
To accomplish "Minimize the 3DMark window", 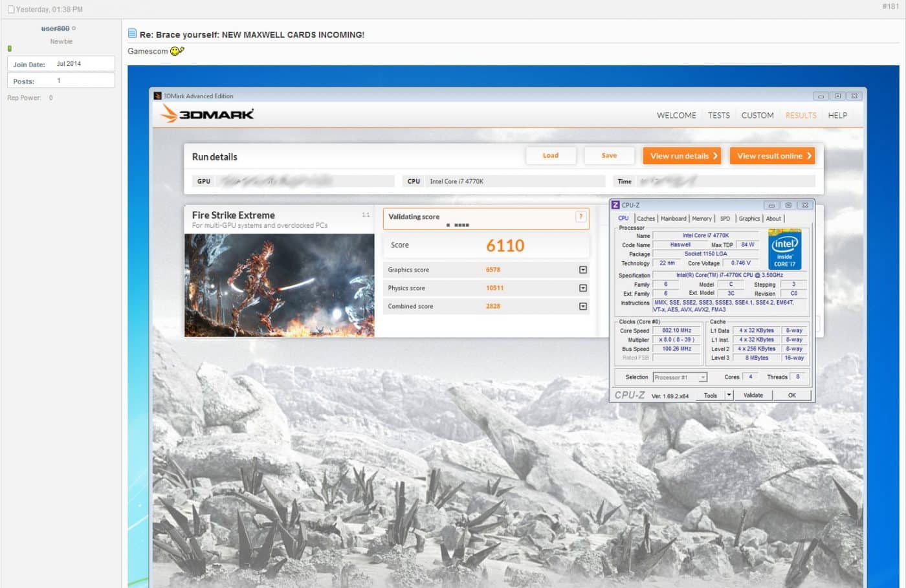I will (821, 96).
